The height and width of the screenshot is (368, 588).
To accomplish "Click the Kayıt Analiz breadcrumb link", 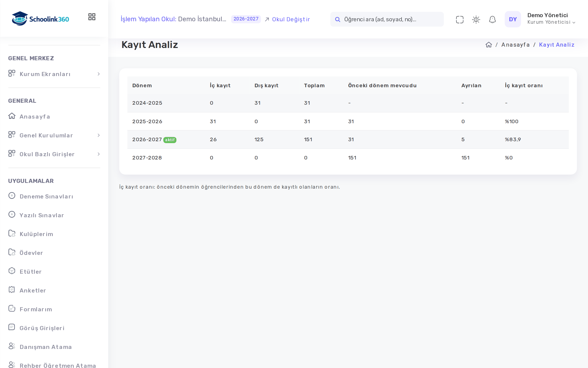I will point(556,45).
